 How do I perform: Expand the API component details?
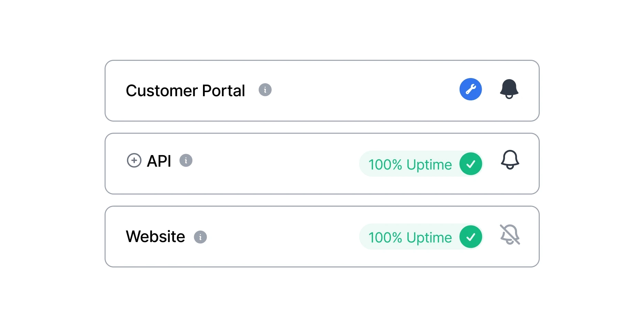(x=134, y=161)
